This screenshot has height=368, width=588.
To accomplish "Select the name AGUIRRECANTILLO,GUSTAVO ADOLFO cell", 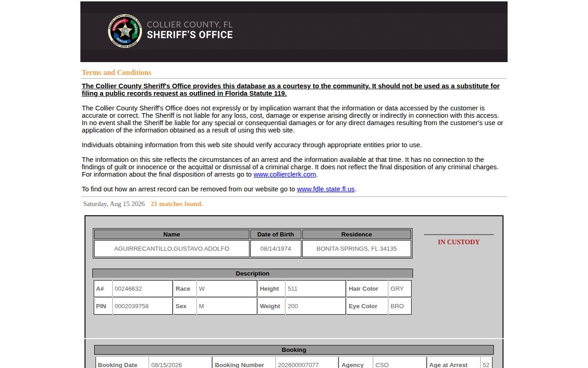I will [172, 248].
